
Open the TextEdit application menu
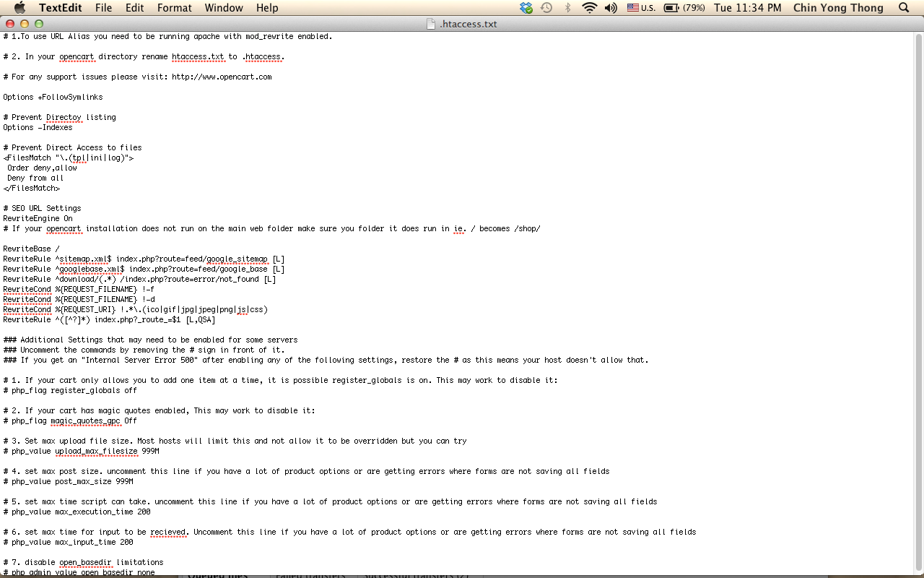tap(61, 8)
